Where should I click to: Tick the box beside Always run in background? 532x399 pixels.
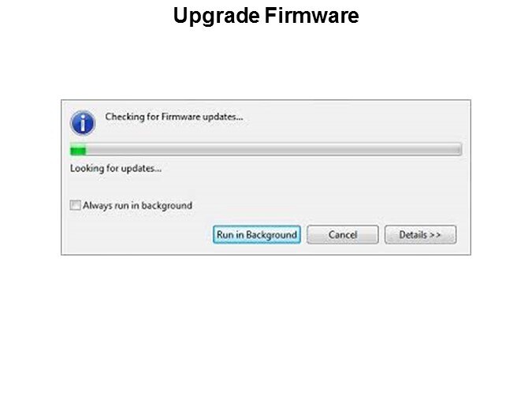coord(75,205)
